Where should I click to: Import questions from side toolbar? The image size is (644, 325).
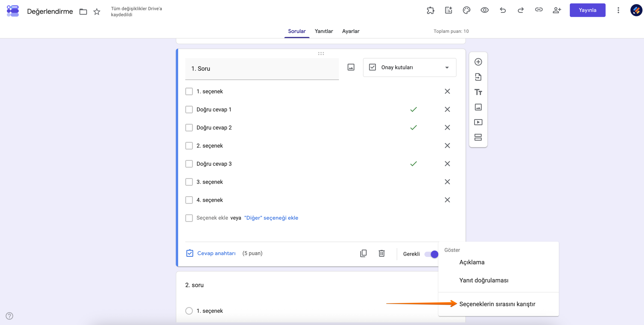478,77
